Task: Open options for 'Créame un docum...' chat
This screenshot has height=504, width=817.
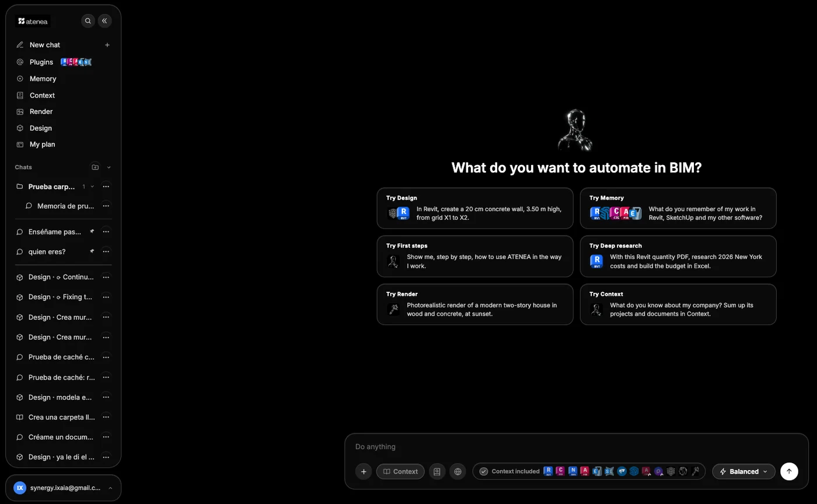Action: (x=106, y=437)
